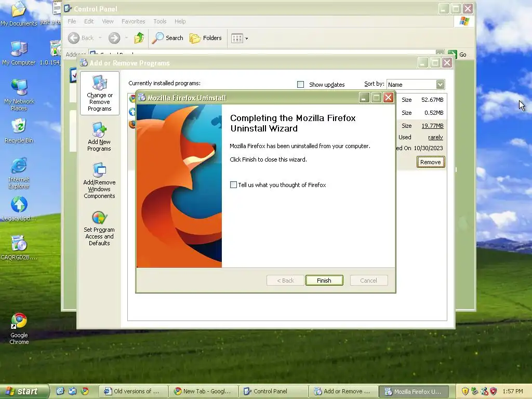Close the Control Panel window
This screenshot has width=532, height=399.
click(468, 8)
